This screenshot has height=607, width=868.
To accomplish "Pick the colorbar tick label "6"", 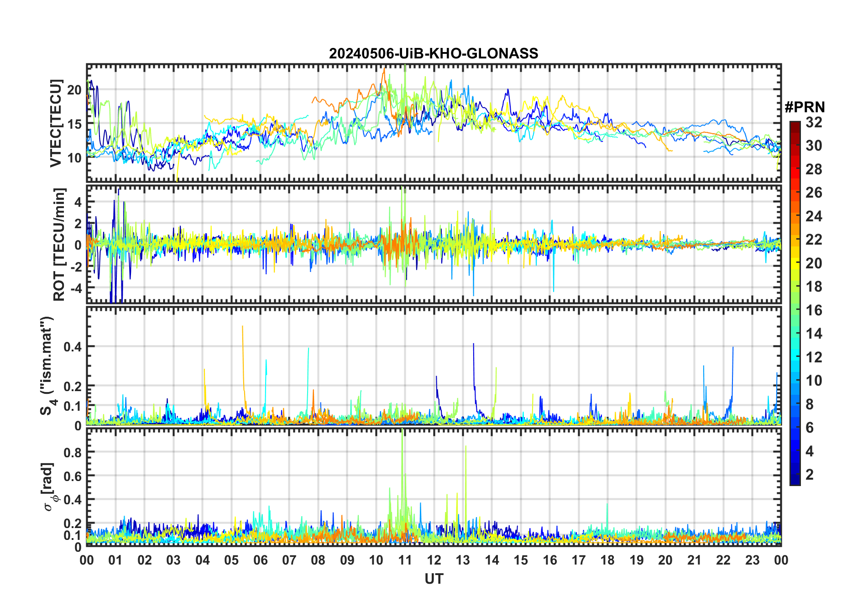I will click(x=810, y=428).
